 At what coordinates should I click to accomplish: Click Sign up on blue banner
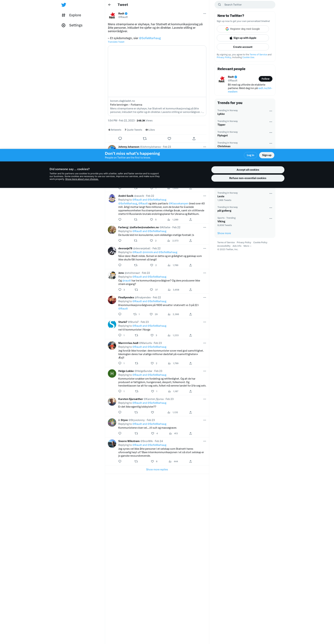click(x=267, y=155)
